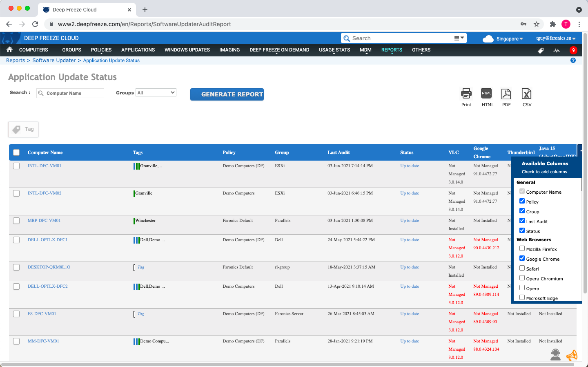
Task: Select checkbox for INTL-DFC-VM01 row
Action: tap(16, 166)
